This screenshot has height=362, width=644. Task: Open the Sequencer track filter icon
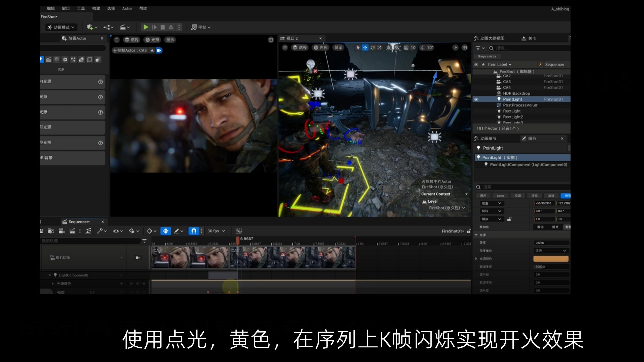click(144, 241)
